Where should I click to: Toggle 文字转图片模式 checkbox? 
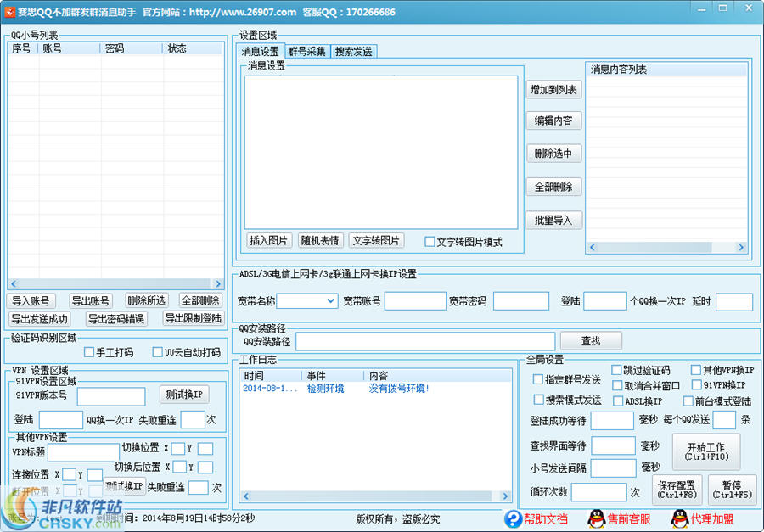[x=430, y=242]
